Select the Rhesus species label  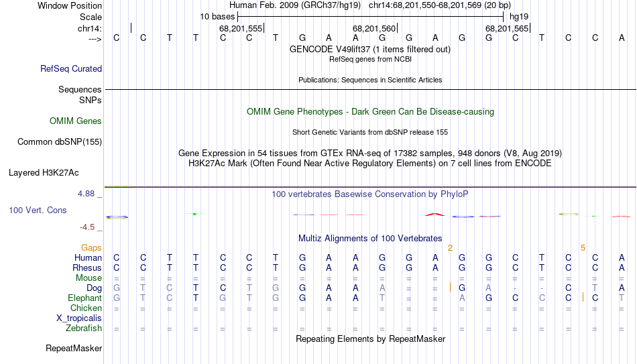(87, 267)
